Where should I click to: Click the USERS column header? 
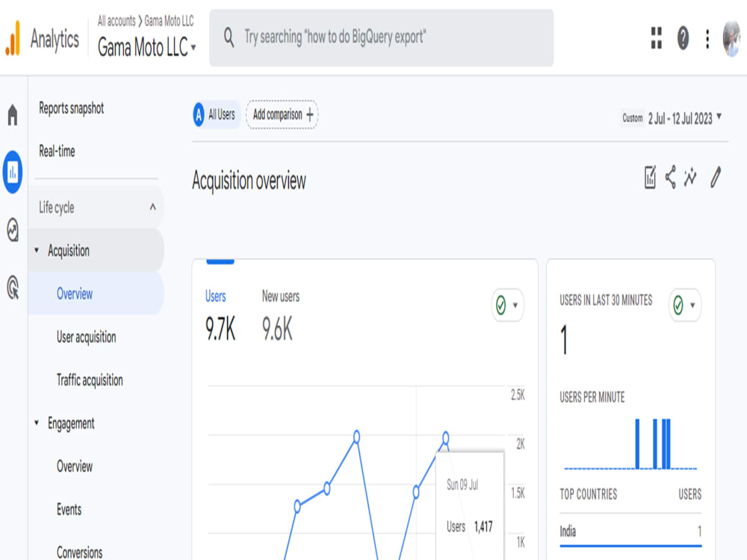click(689, 494)
